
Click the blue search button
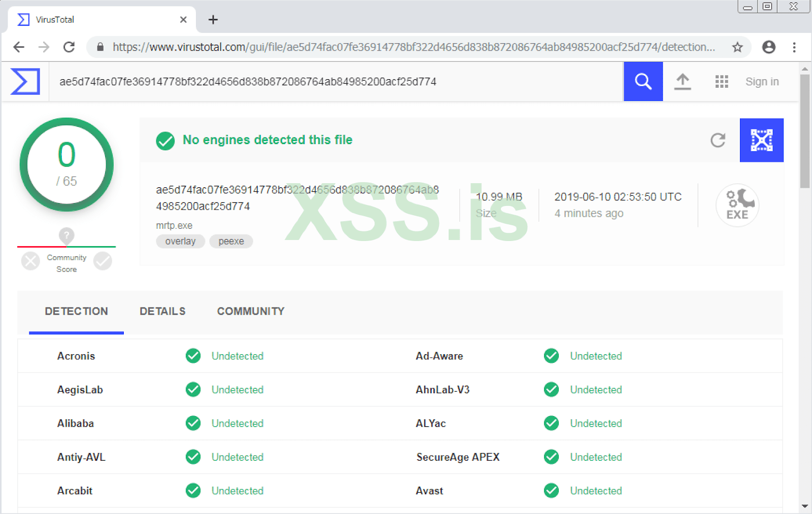coord(643,82)
